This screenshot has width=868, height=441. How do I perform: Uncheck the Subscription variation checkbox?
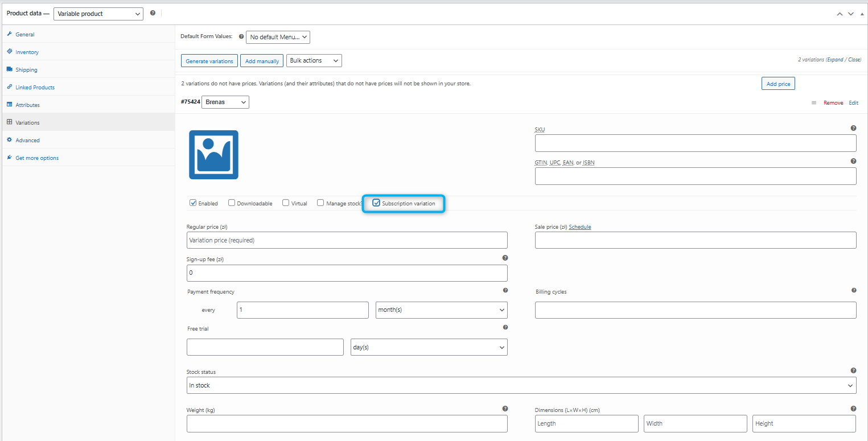pos(376,203)
